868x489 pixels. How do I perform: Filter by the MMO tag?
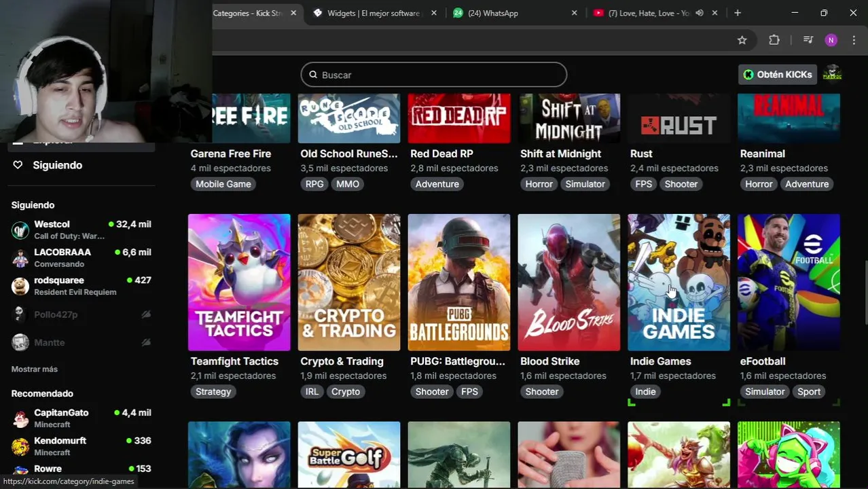(x=348, y=184)
